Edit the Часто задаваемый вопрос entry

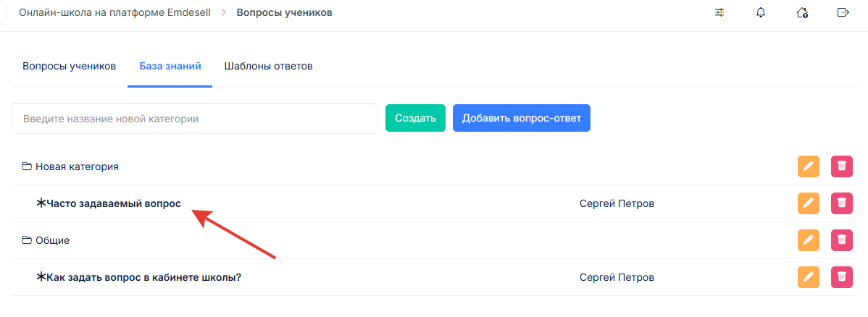click(809, 203)
